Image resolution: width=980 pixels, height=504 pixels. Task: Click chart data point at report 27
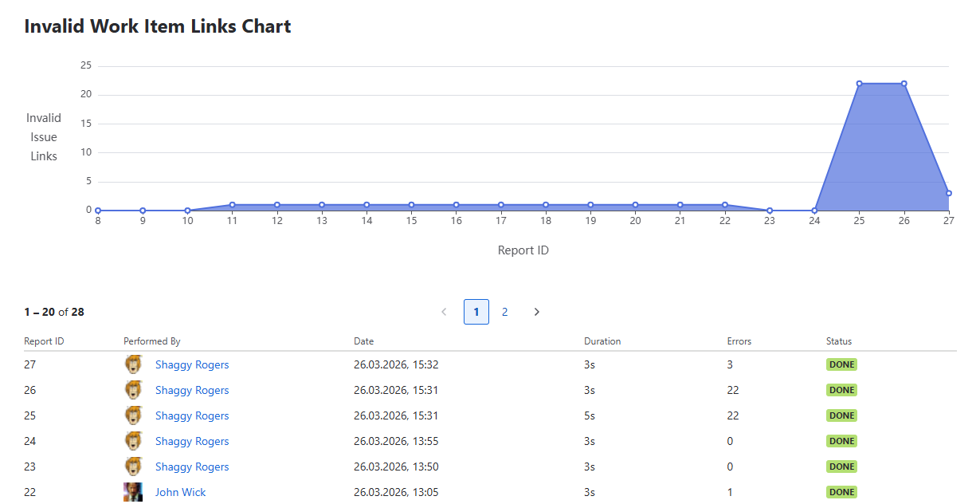[x=949, y=193]
